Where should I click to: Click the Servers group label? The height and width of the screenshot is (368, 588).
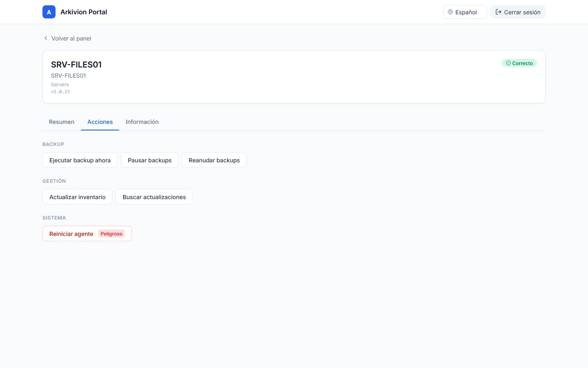pyautogui.click(x=60, y=85)
